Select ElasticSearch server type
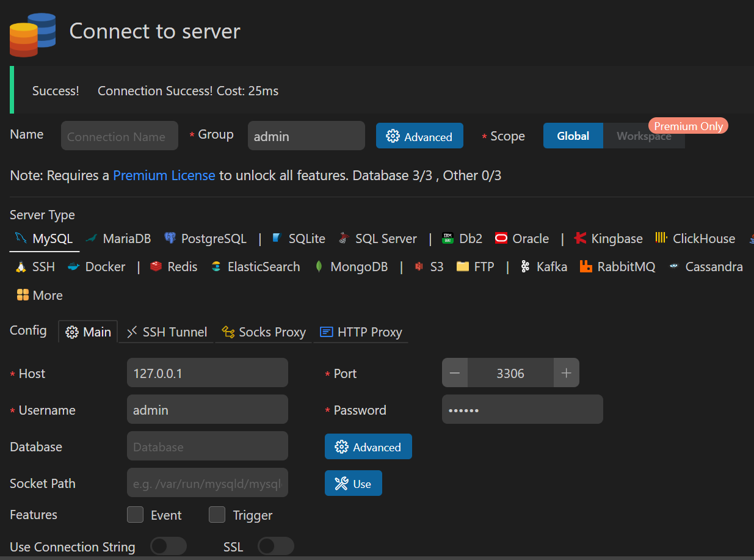 255,267
